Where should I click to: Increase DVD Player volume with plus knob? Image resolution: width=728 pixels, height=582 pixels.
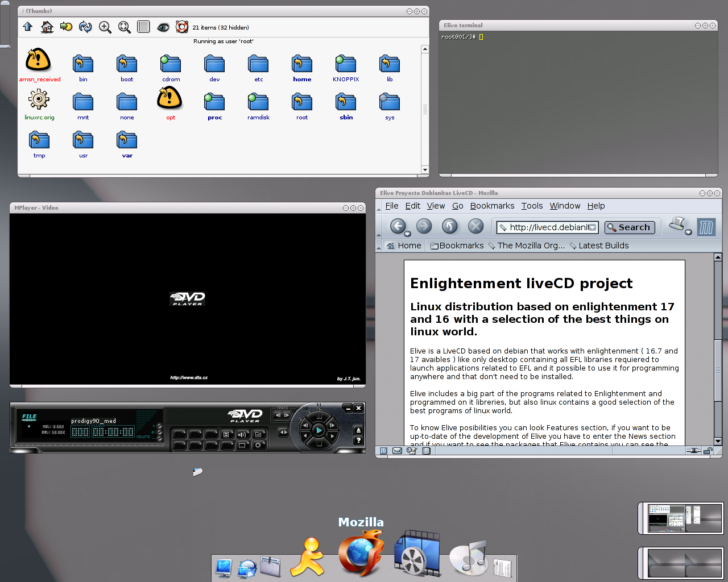[x=160, y=426]
